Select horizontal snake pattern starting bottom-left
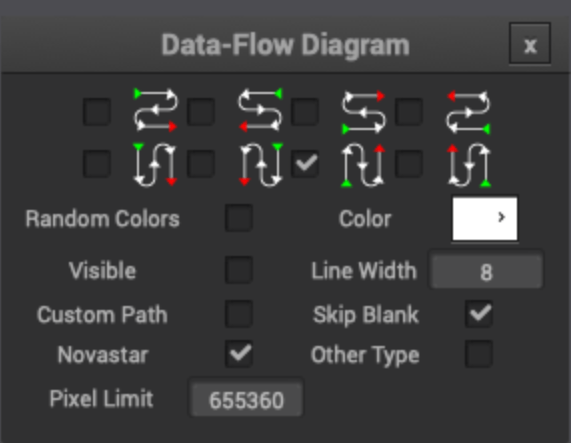Image resolution: width=571 pixels, height=443 pixels. 305,112
